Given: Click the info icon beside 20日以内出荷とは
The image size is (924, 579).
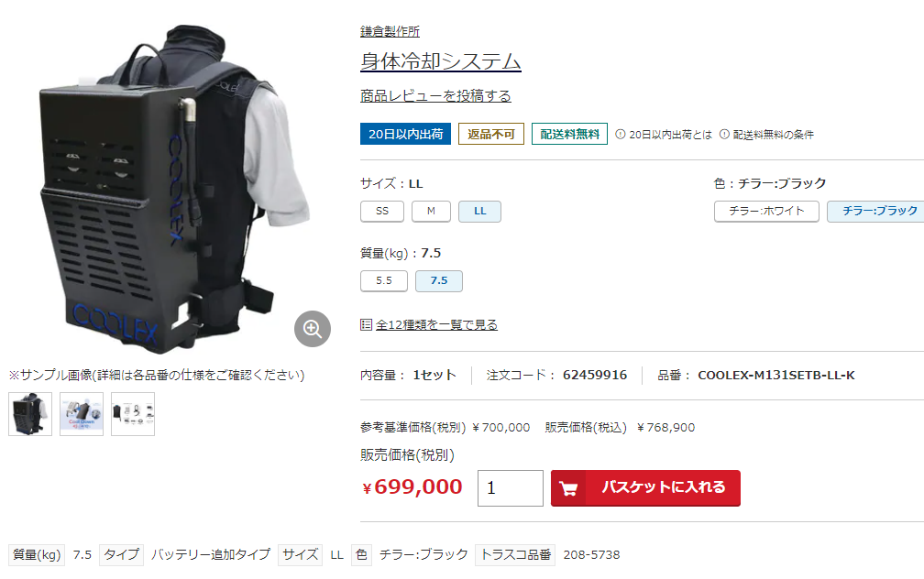Looking at the screenshot, I should coord(620,135).
